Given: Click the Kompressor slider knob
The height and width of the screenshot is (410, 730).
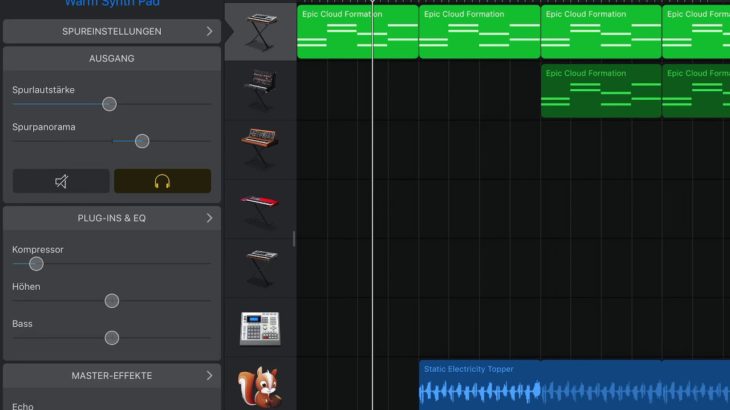Looking at the screenshot, I should [x=36, y=264].
